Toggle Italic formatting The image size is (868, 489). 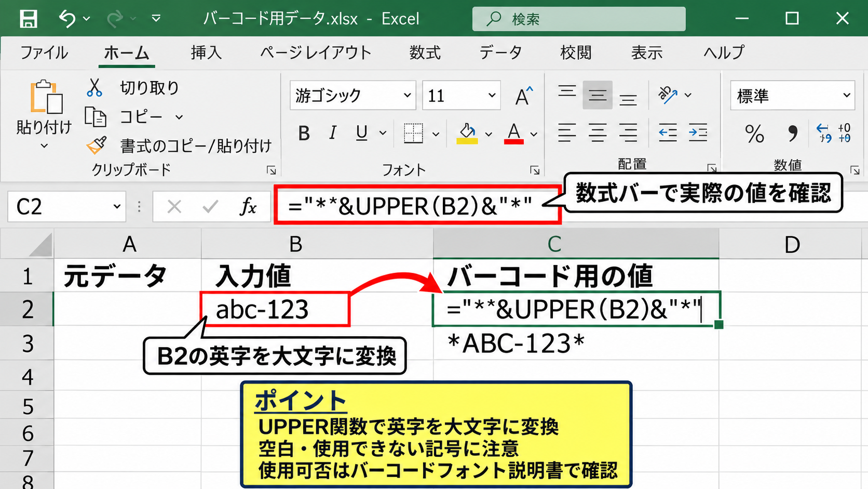(333, 134)
